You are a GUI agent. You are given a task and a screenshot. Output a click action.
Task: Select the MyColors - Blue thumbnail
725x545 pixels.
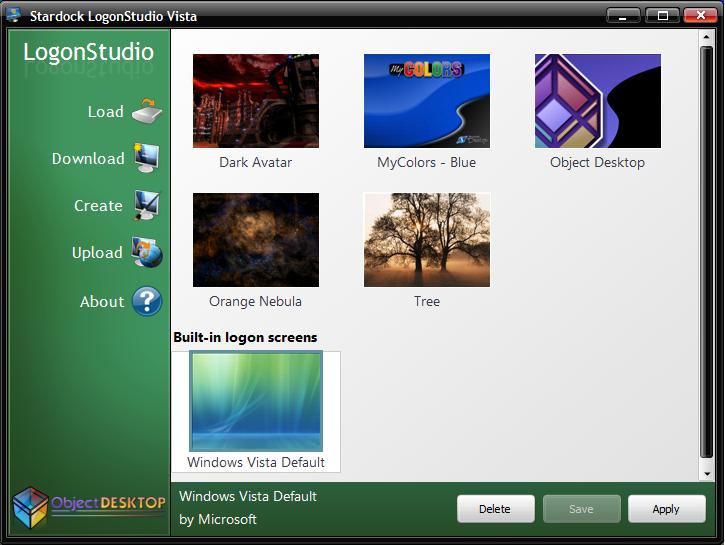click(x=427, y=101)
